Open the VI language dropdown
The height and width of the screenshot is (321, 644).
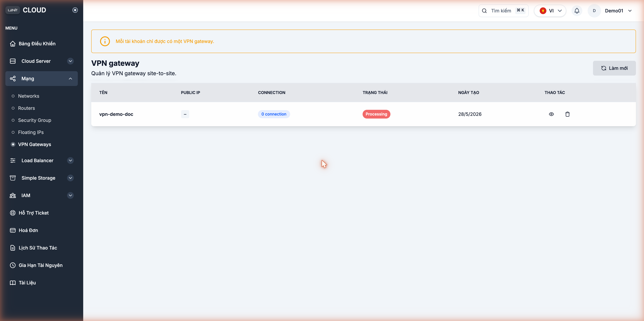[550, 11]
